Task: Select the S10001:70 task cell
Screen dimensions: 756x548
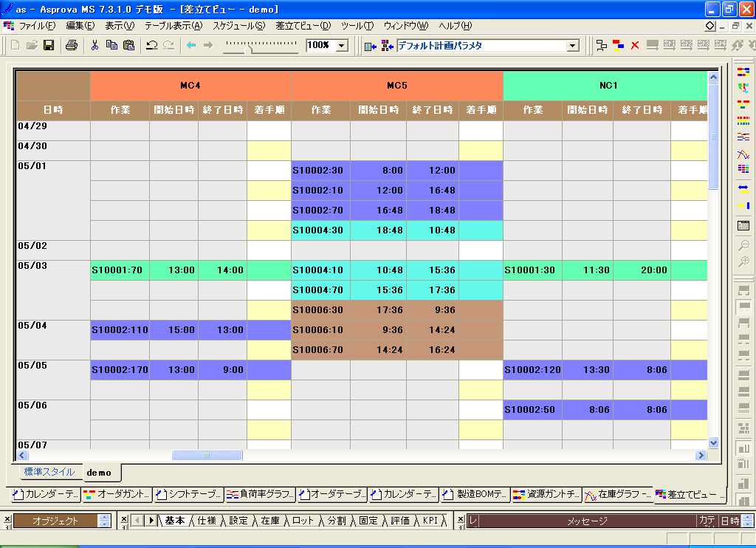Action: click(120, 270)
